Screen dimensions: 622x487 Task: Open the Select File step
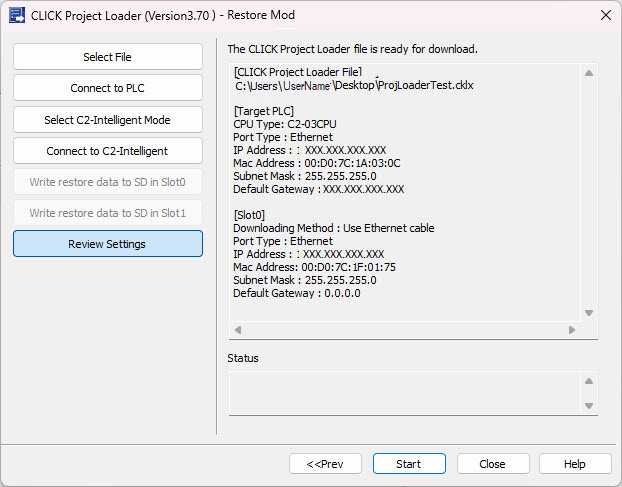(108, 57)
